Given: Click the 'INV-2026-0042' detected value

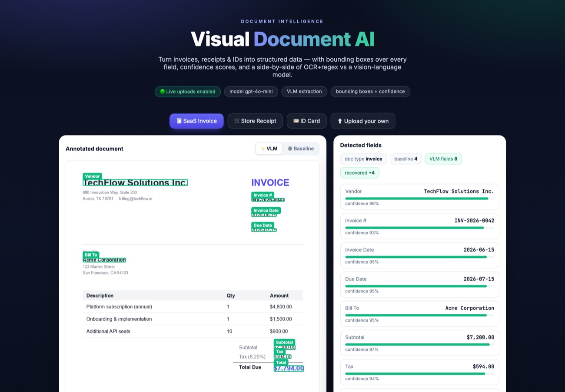Looking at the screenshot, I should (x=474, y=220).
